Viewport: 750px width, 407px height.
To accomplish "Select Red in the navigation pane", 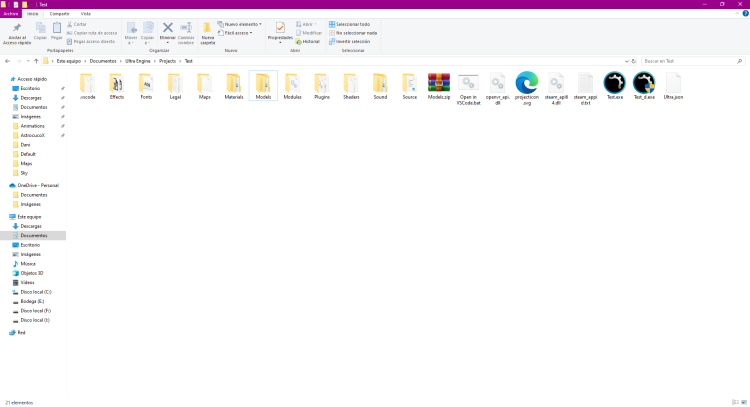I will [21, 333].
